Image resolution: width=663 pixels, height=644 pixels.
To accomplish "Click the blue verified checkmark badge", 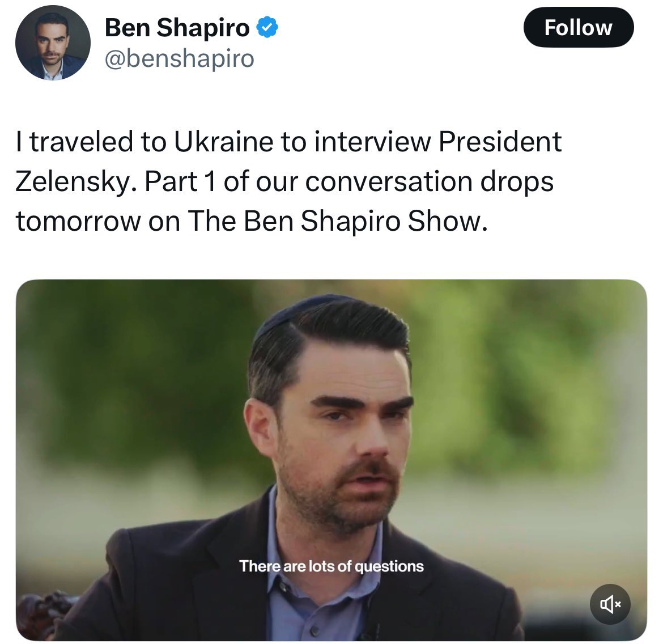I will click(x=267, y=28).
